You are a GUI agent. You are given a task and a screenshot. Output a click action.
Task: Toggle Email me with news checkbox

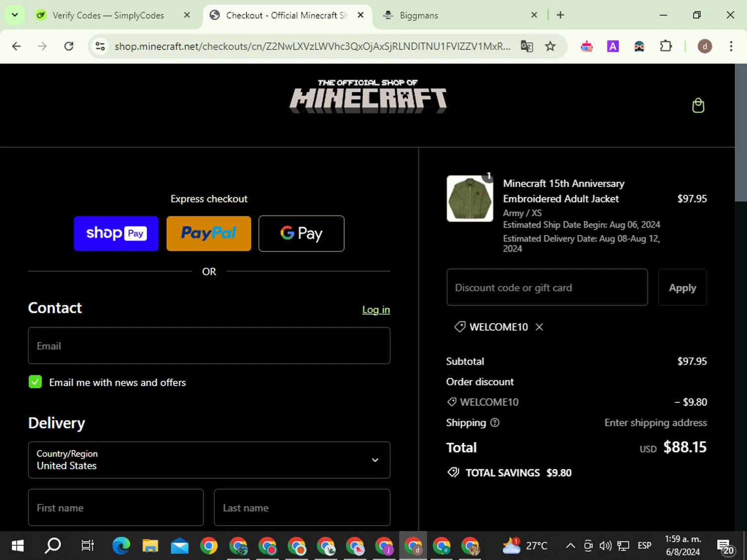[x=35, y=382]
